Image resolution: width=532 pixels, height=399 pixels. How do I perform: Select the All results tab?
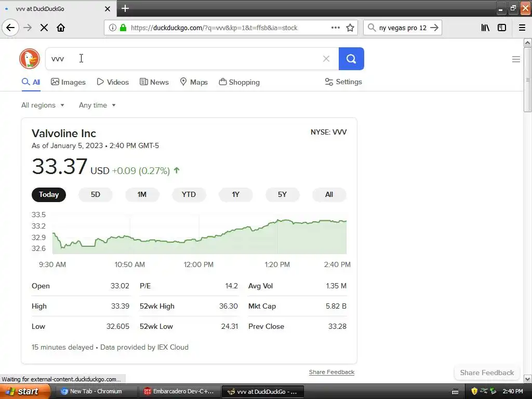(x=31, y=82)
